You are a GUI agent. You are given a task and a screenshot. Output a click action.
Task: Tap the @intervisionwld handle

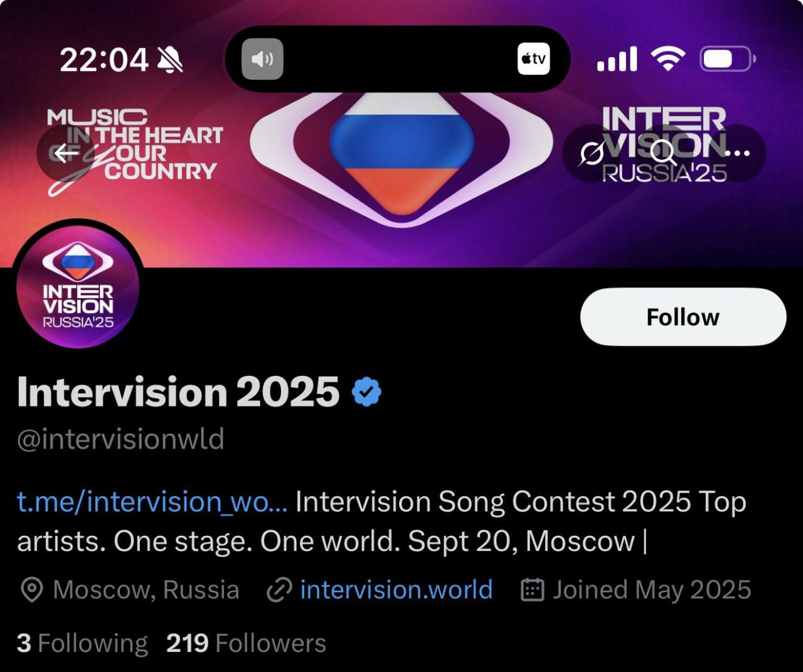pos(120,439)
